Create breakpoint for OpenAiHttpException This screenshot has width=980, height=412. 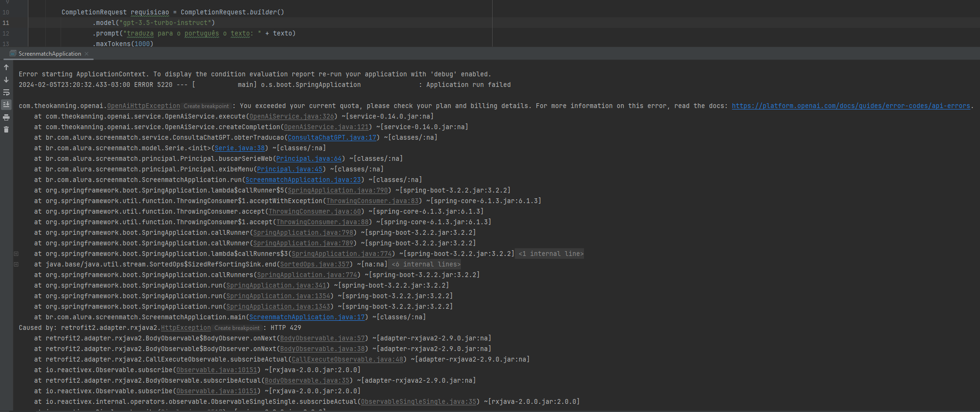tap(206, 106)
